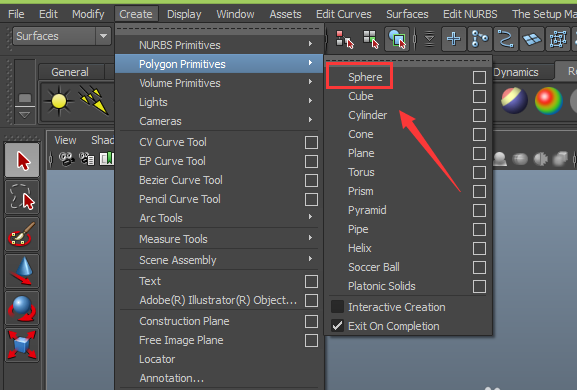
Task: Click the make live surface icon
Action: pyautogui.click(x=558, y=39)
